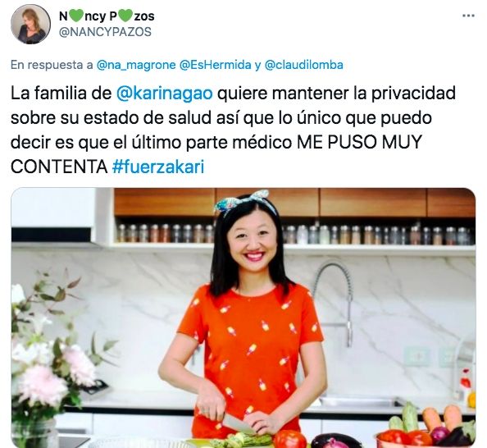Visit the @na_magrone profile mention

tap(136, 65)
